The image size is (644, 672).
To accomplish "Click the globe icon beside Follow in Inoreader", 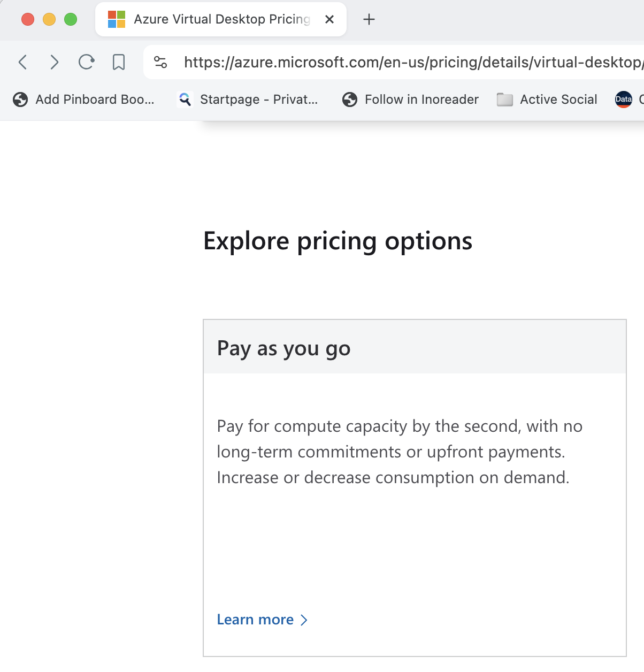I will tap(350, 100).
